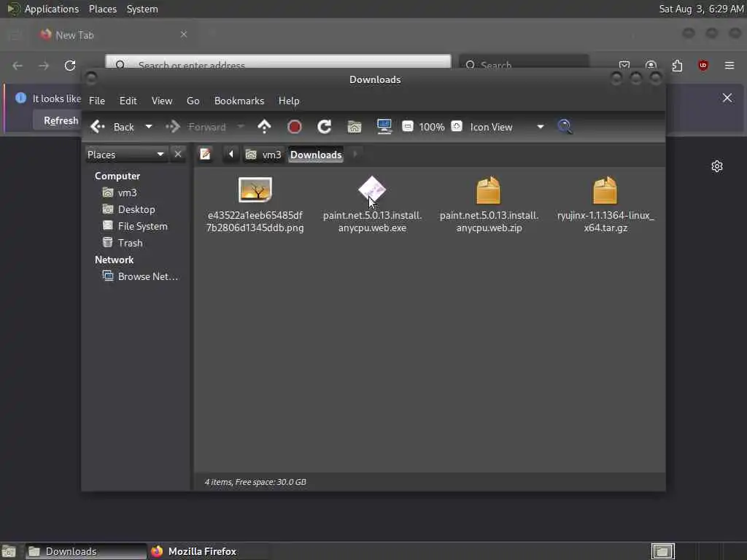Open the System menu in top panel
The image size is (747, 560).
(142, 9)
